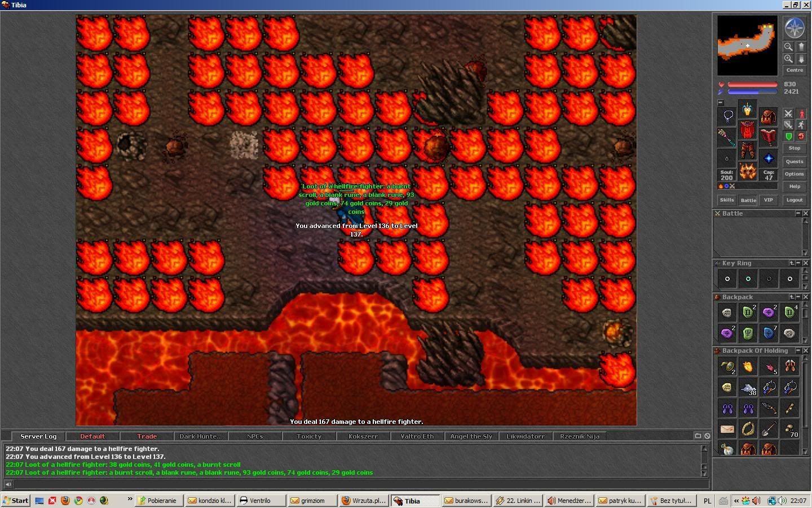
Task: Toggle chat on/off button left of input
Action: tap(8, 484)
